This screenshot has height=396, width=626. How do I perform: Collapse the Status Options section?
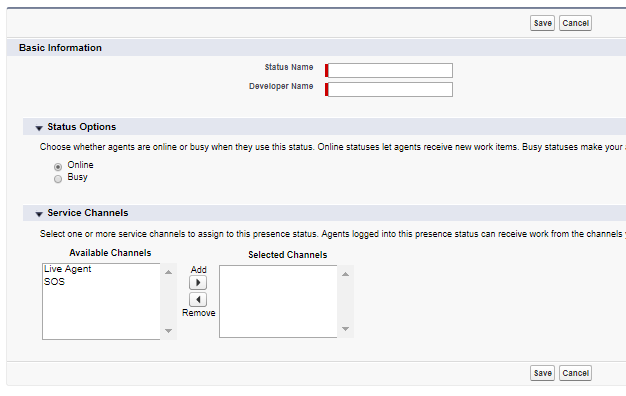(39, 128)
